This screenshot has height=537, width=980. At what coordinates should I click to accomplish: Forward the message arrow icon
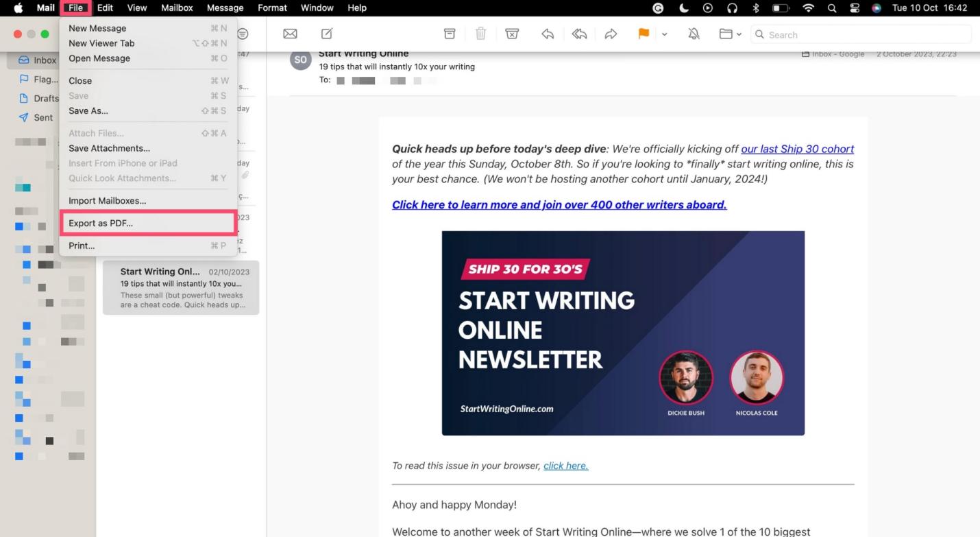[x=611, y=34]
